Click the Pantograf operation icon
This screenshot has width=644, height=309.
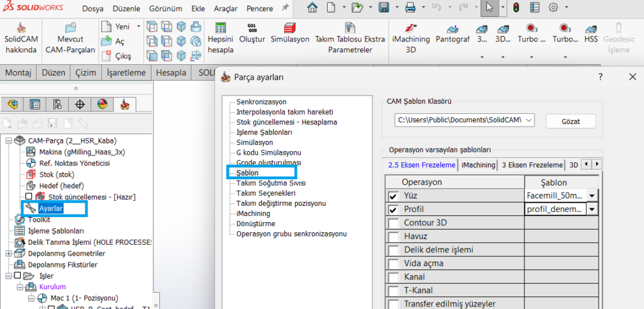coord(452,29)
